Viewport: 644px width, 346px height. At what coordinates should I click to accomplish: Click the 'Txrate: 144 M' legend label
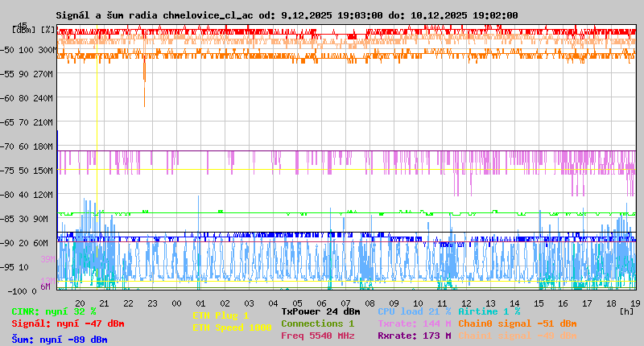tap(414, 323)
